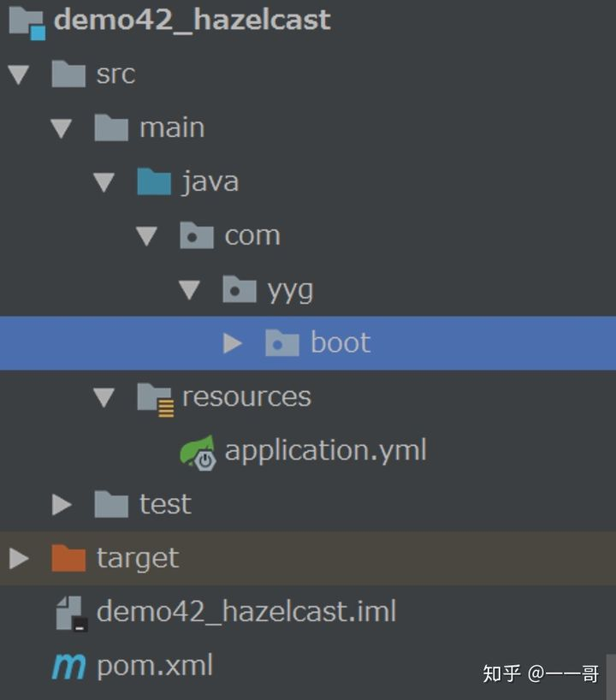The image size is (616, 700).
Task: Select the test label in the tree
Action: point(166,504)
